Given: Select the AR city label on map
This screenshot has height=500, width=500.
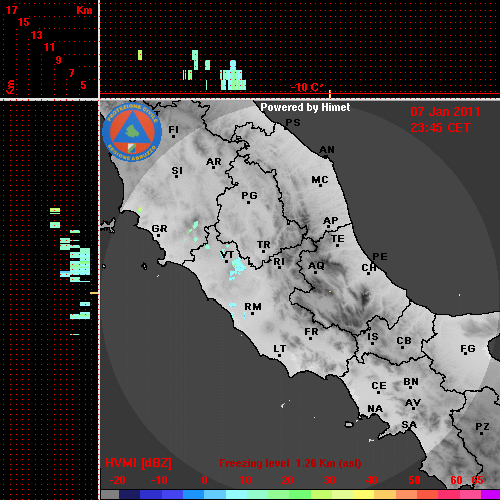Looking at the screenshot, I should [214, 162].
